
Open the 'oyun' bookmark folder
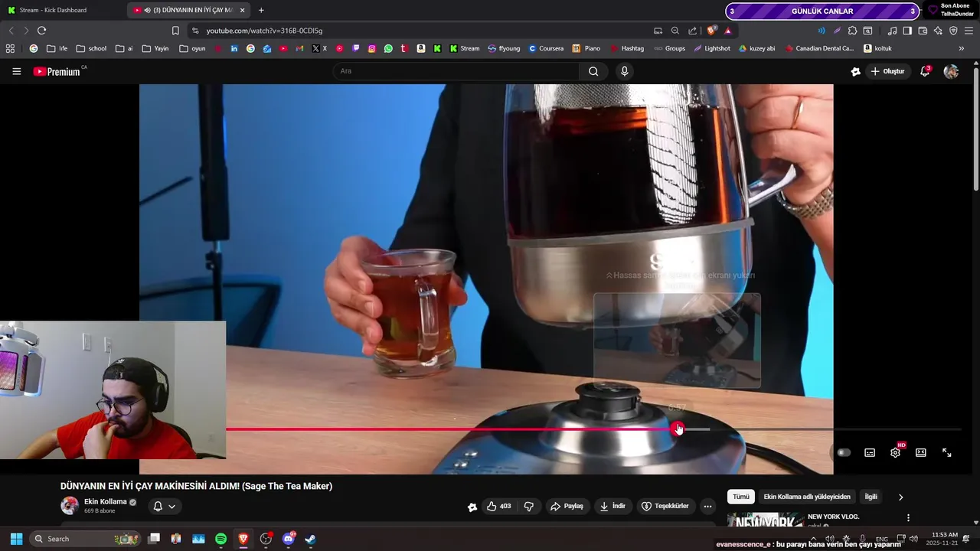coord(192,48)
